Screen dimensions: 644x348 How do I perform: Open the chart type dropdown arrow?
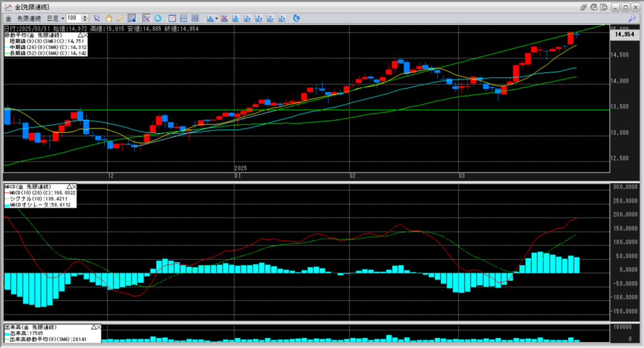click(216, 18)
